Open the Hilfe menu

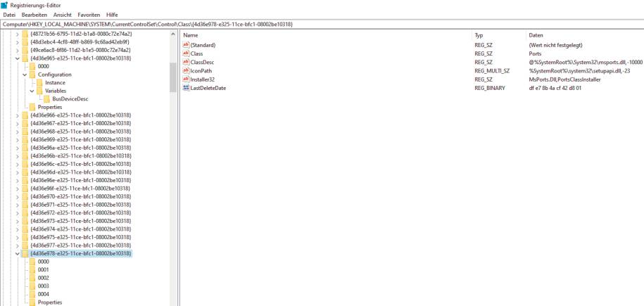[112, 15]
